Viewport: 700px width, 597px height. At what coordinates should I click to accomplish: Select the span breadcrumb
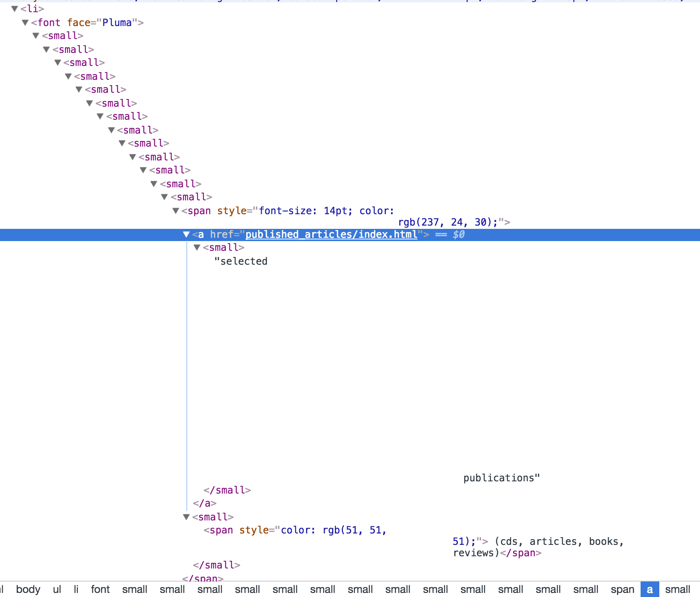pyautogui.click(x=622, y=589)
